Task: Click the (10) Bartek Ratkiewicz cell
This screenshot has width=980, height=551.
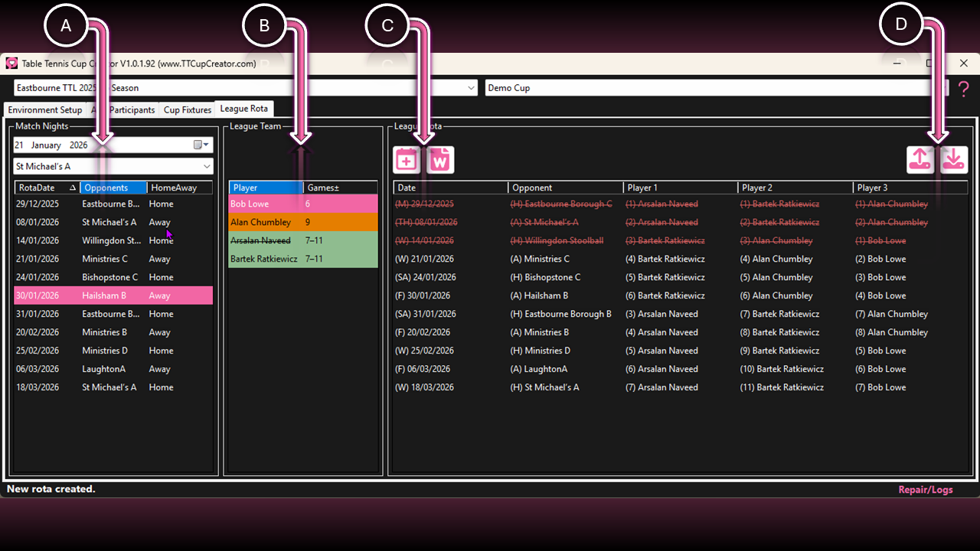Action: [782, 369]
